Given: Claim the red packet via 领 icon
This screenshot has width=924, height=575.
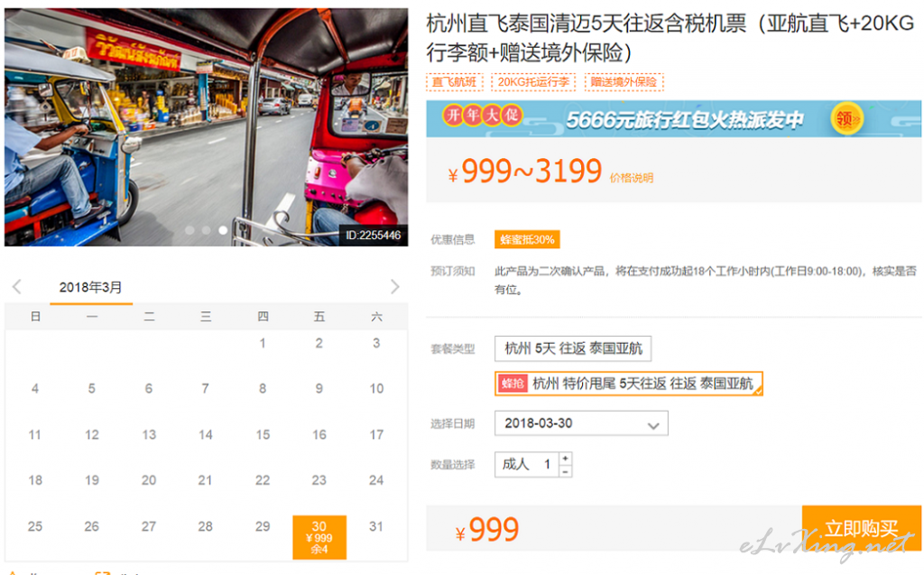Looking at the screenshot, I should [x=846, y=119].
